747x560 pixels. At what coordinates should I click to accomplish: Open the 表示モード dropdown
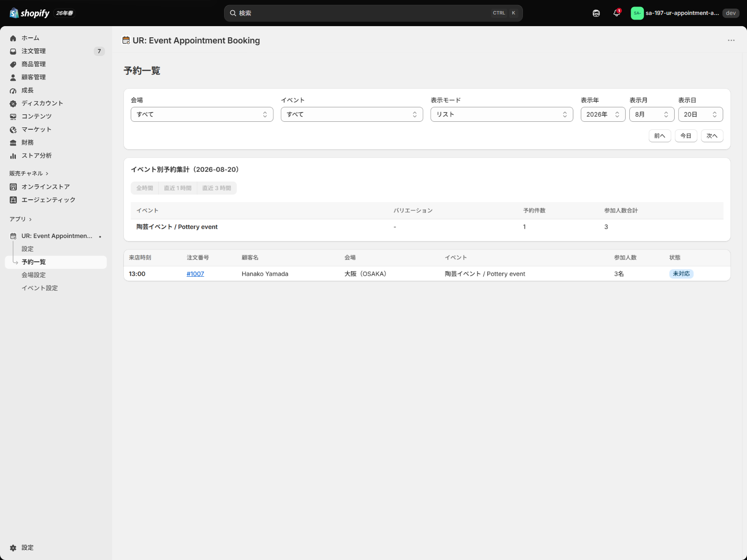502,114
